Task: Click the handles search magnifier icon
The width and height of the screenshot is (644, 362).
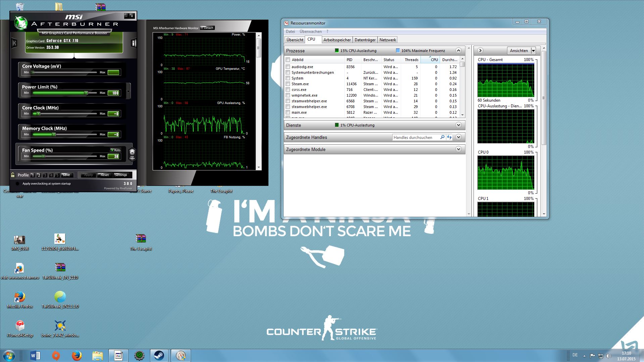Action: (442, 137)
